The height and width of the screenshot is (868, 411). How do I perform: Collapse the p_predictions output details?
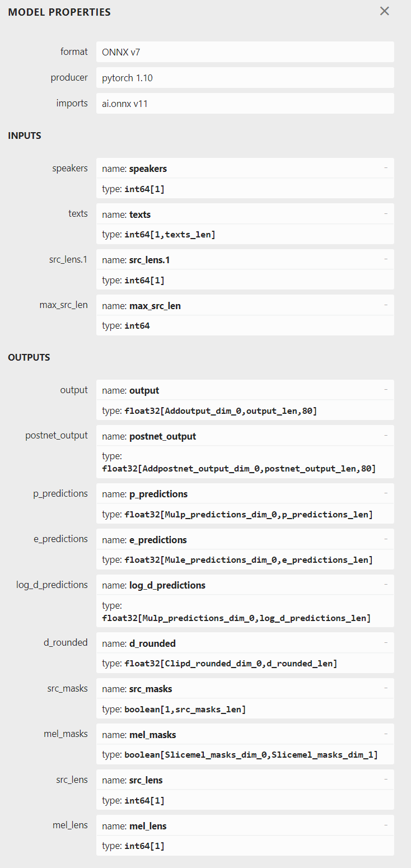385,493
